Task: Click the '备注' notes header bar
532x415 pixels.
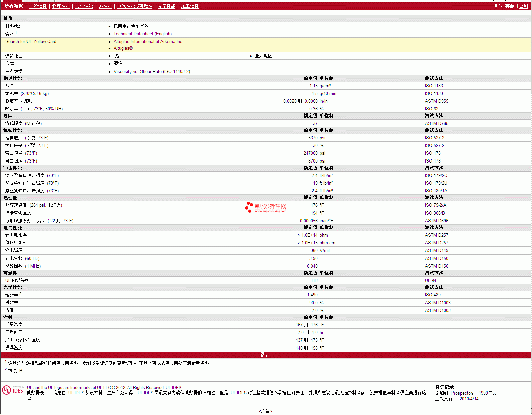Action: click(266, 355)
